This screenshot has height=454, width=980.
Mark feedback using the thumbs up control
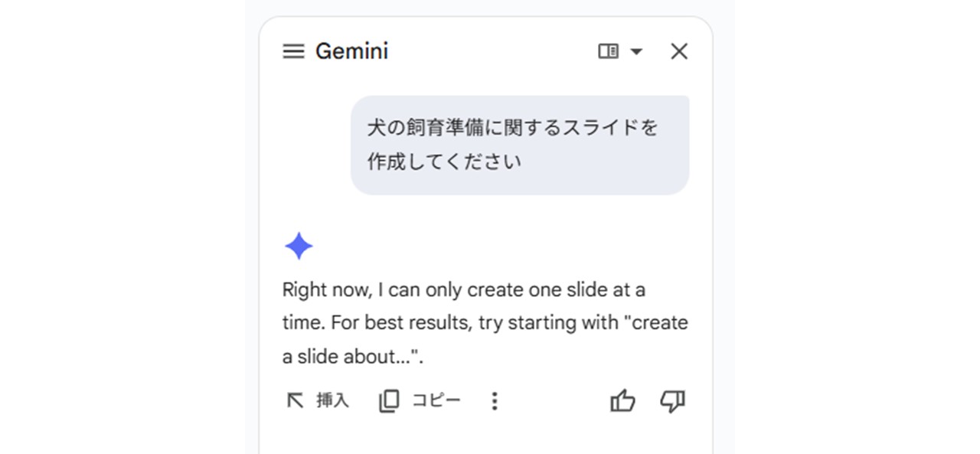pos(623,400)
